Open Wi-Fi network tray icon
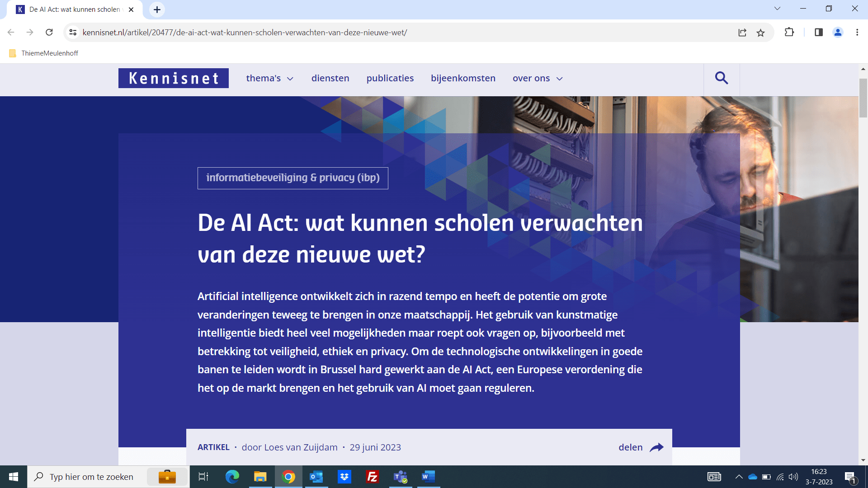Image resolution: width=868 pixels, height=488 pixels. [x=780, y=477]
